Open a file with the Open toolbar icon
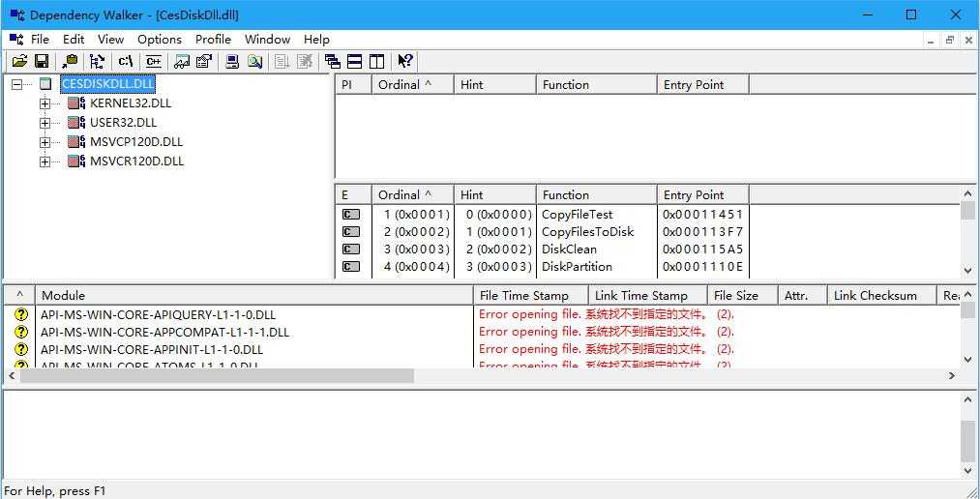The height and width of the screenshot is (499, 980). point(19,61)
